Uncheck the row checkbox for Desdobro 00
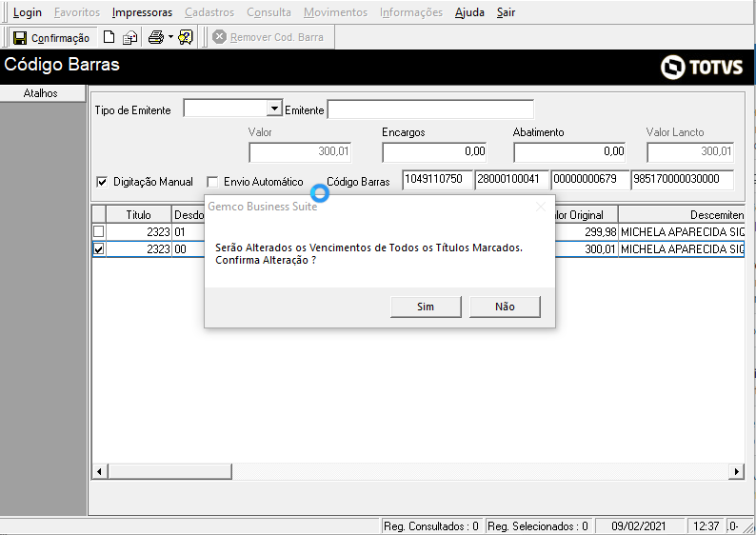This screenshot has width=756, height=535. tap(98, 249)
